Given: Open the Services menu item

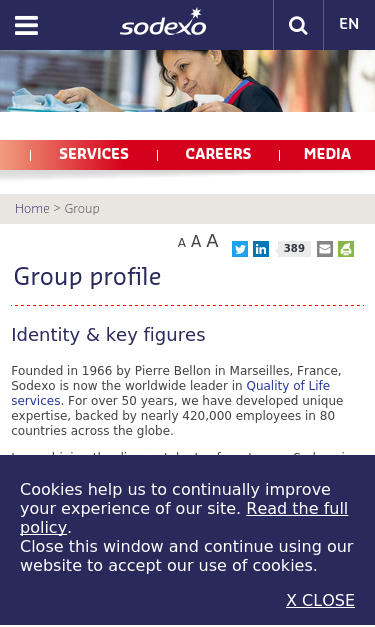Looking at the screenshot, I should pyautogui.click(x=94, y=154).
